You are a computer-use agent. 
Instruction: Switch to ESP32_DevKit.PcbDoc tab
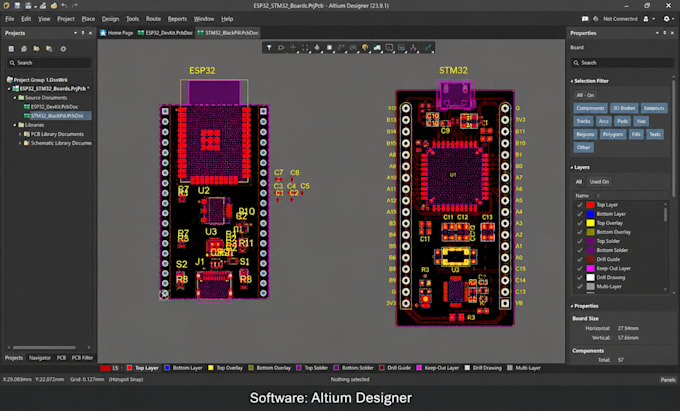point(165,33)
